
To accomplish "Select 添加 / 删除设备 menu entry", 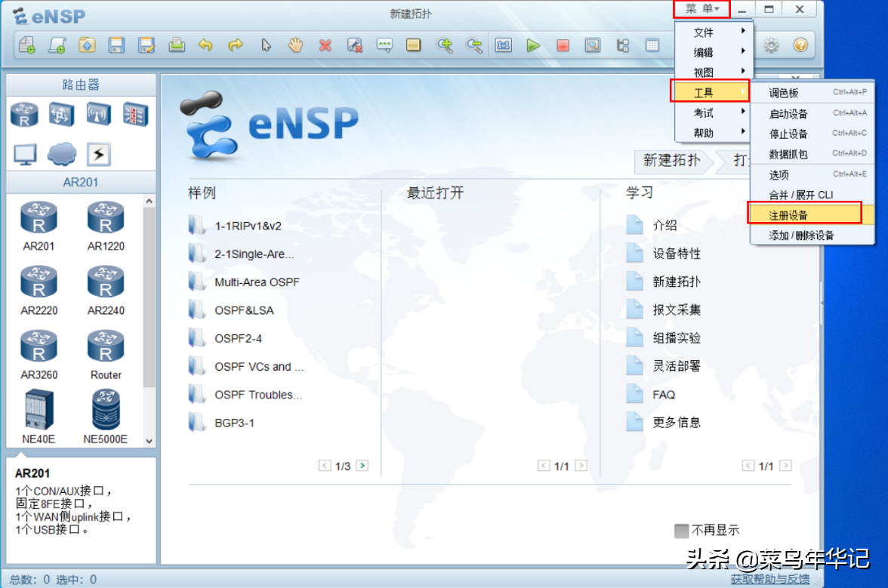I will 812,236.
